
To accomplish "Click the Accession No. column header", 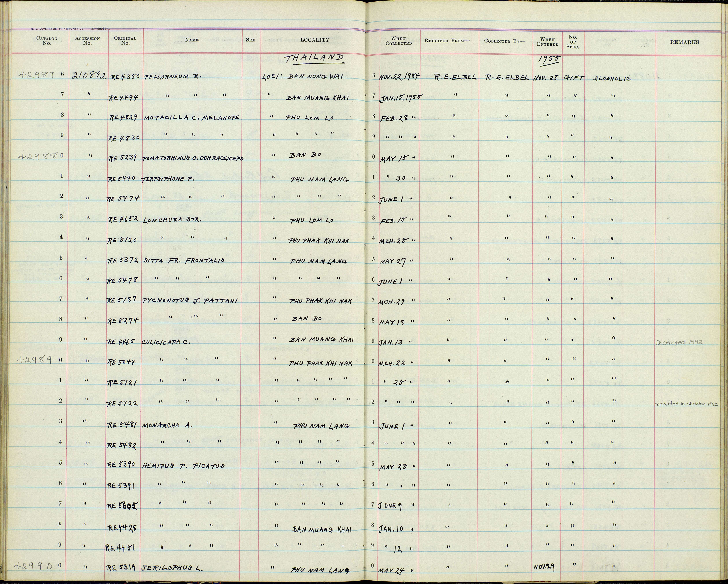I will pyautogui.click(x=87, y=41).
